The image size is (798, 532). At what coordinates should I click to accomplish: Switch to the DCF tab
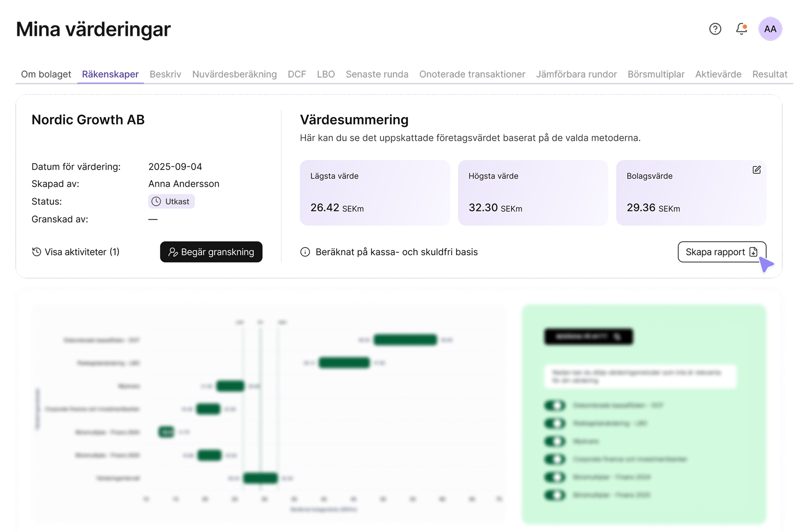pyautogui.click(x=297, y=74)
